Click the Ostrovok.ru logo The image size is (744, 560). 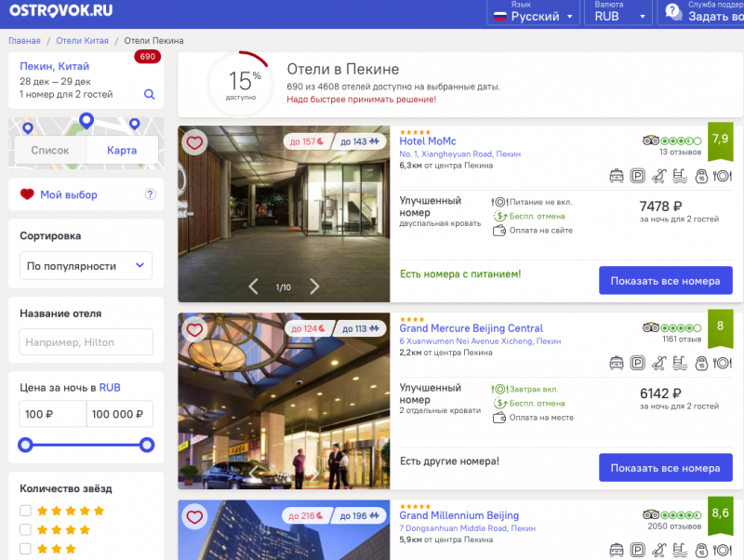(60, 10)
